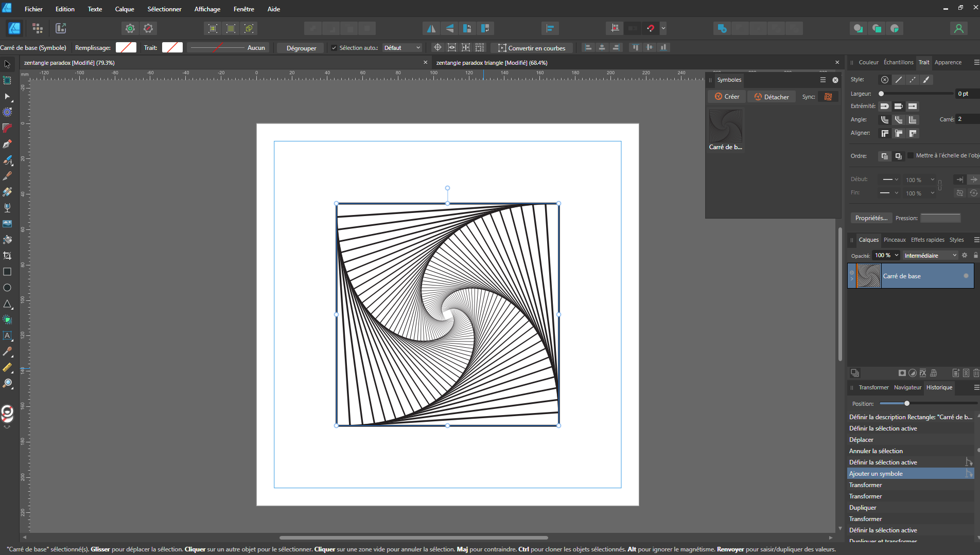This screenshot has width=980, height=555.
Task: Switch to the Échantillons tab
Action: click(x=898, y=62)
